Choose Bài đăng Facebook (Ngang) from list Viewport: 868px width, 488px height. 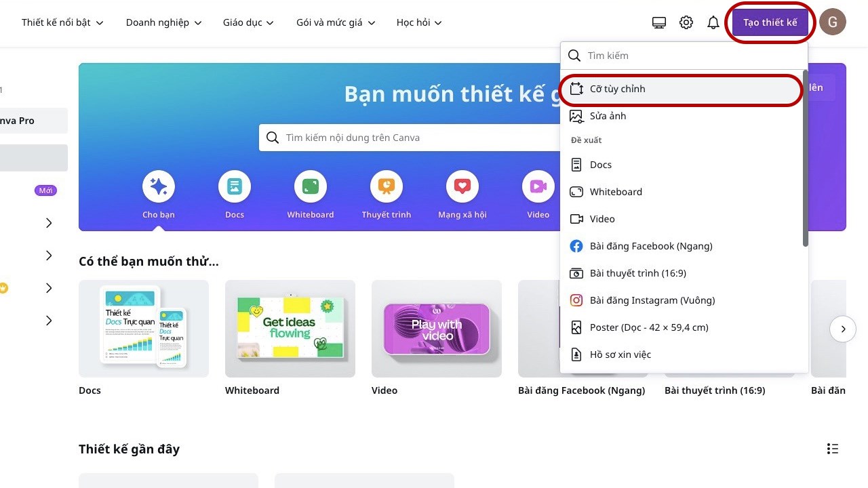click(x=682, y=246)
